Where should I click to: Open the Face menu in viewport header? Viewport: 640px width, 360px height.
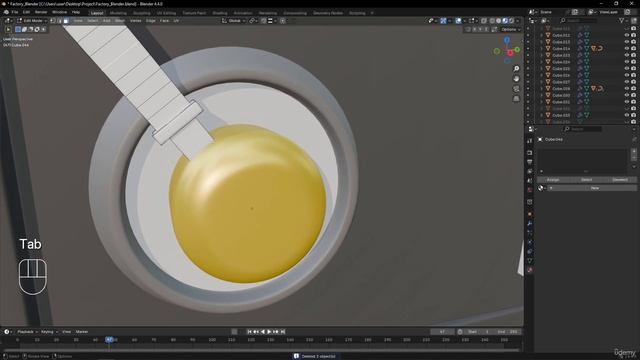(164, 20)
